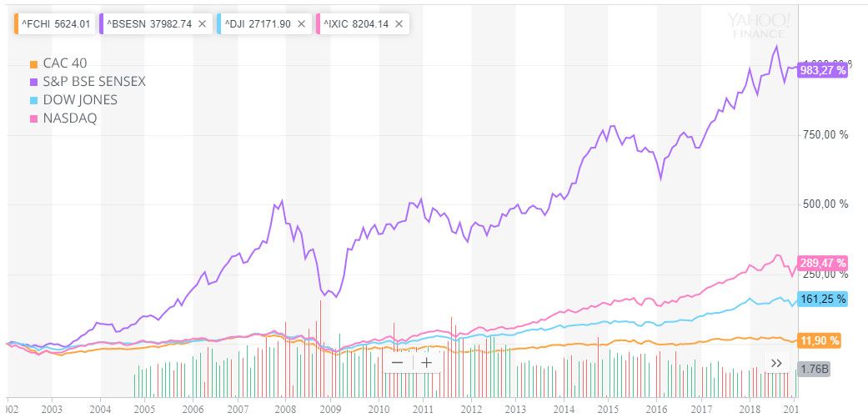Click the 2015 year label on time axis
Image resolution: width=868 pixels, height=418 pixels.
pos(608,409)
